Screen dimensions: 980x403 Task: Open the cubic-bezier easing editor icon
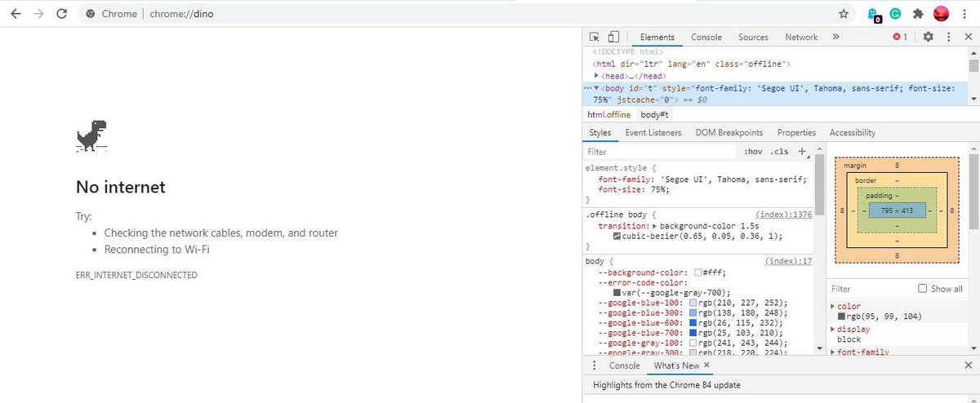pyautogui.click(x=617, y=236)
